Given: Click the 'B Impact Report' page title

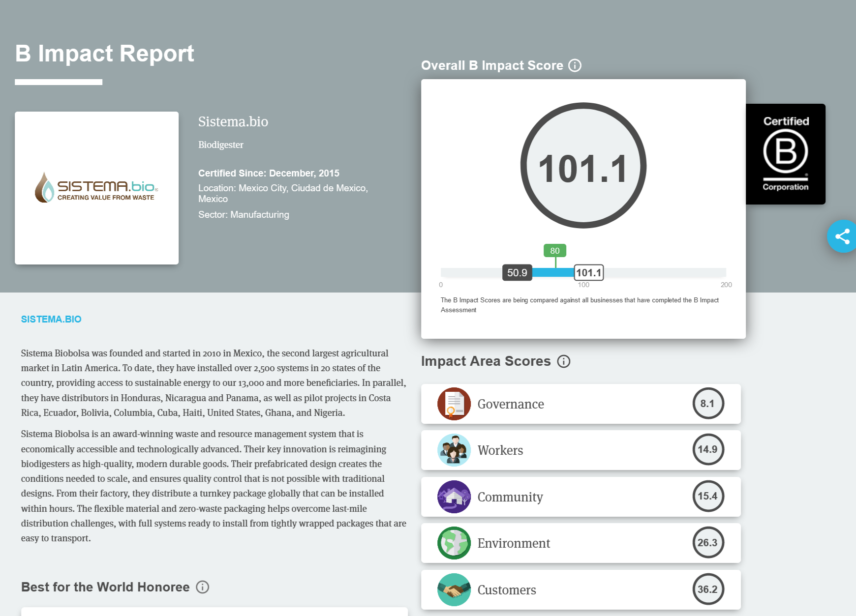Looking at the screenshot, I should click(x=104, y=53).
